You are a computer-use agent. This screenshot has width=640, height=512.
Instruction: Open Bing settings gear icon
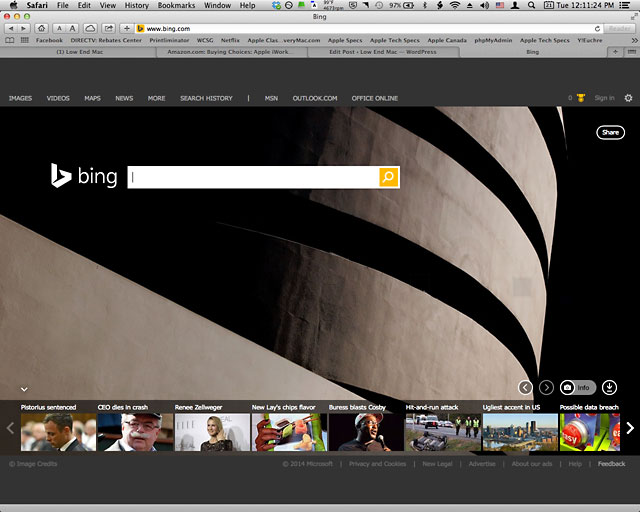pyautogui.click(x=629, y=98)
